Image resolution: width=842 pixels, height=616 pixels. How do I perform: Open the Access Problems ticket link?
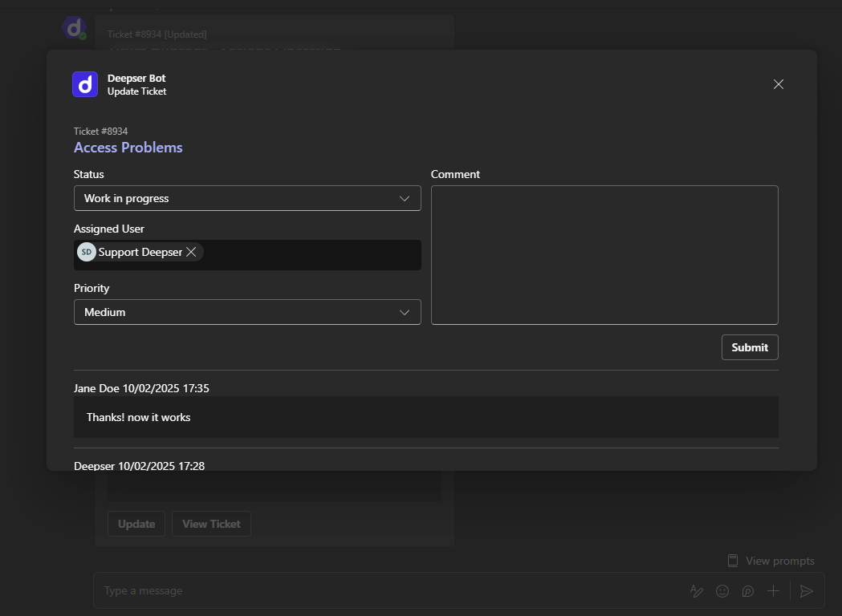128,148
